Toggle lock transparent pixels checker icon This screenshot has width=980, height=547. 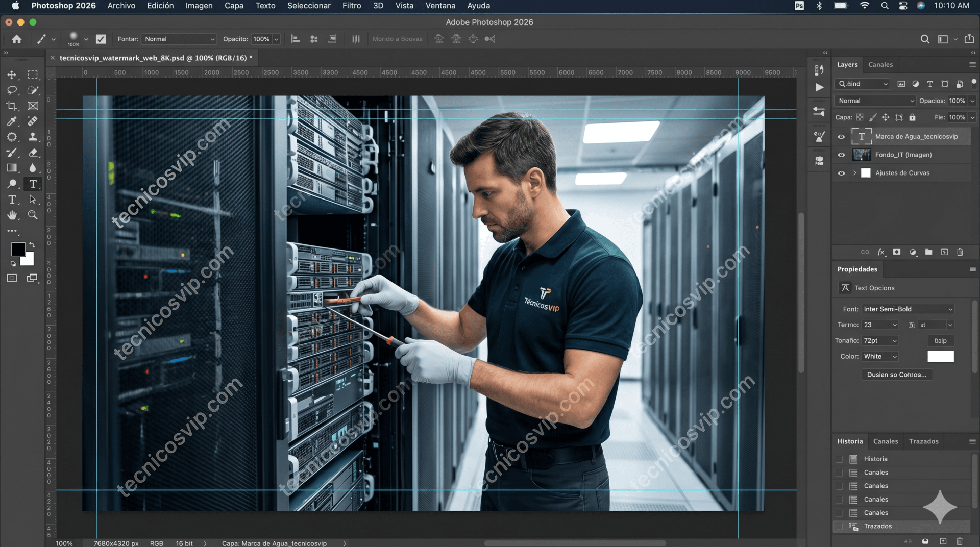coord(860,117)
